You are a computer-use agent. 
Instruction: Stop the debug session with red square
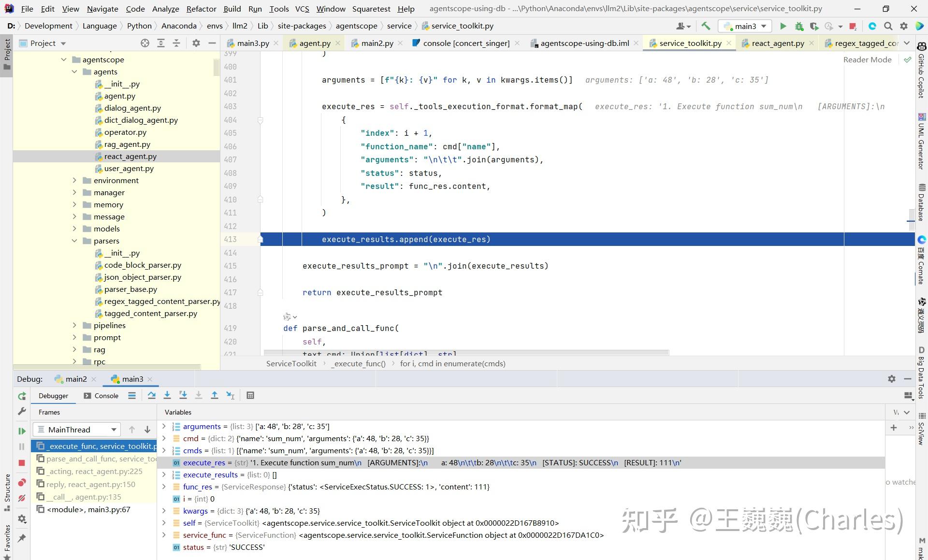(22, 462)
